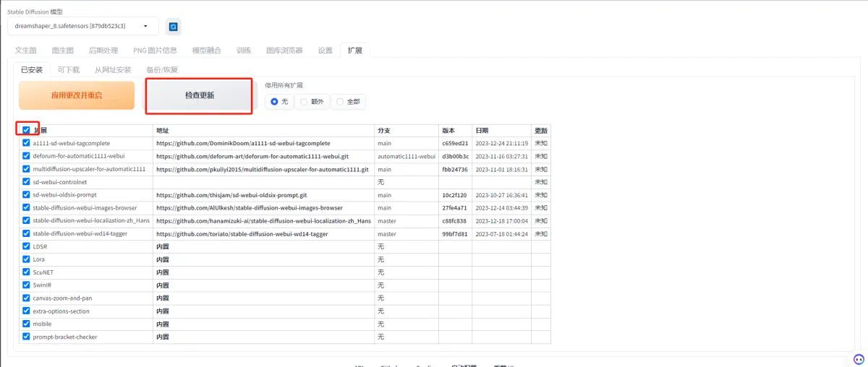Toggle the stable-diffusion-webui-wd14-tagger checkbox

(27, 233)
